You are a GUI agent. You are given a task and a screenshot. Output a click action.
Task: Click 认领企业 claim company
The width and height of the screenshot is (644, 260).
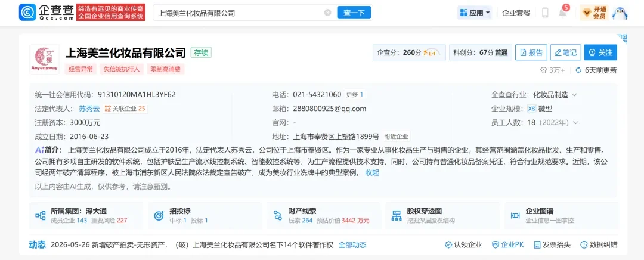coord(463,245)
